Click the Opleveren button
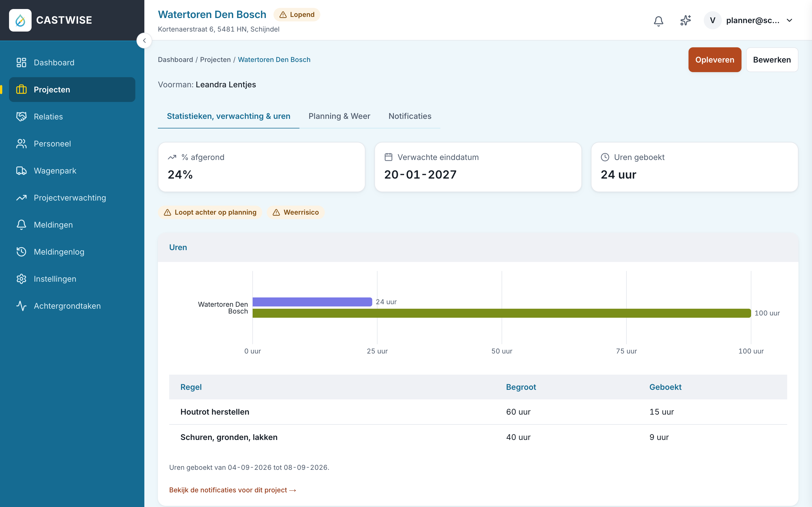 (x=715, y=60)
